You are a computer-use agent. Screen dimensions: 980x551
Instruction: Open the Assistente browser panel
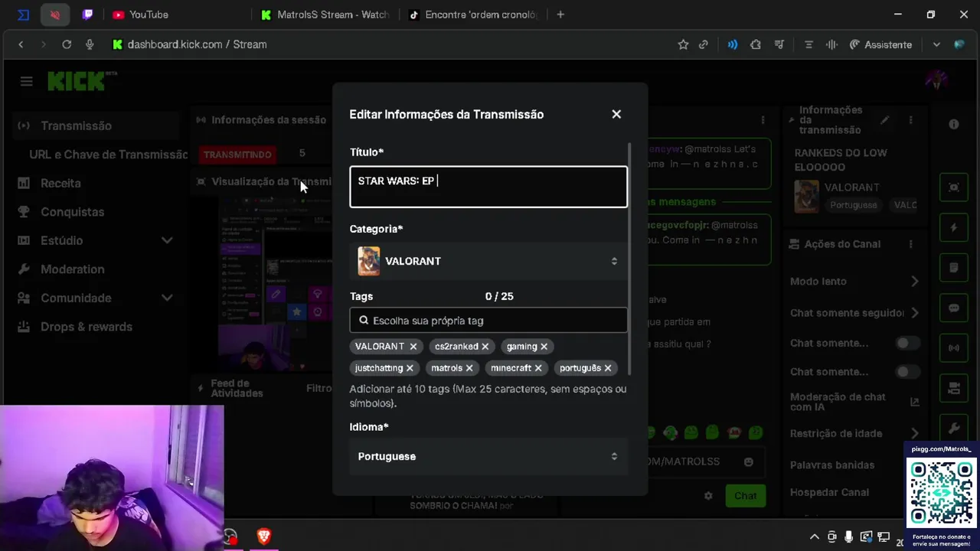880,44
